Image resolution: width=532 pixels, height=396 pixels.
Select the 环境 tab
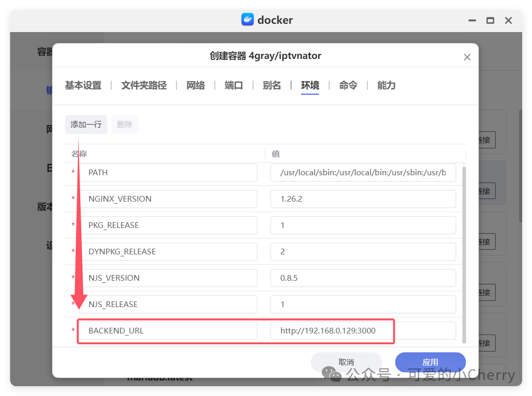[310, 85]
